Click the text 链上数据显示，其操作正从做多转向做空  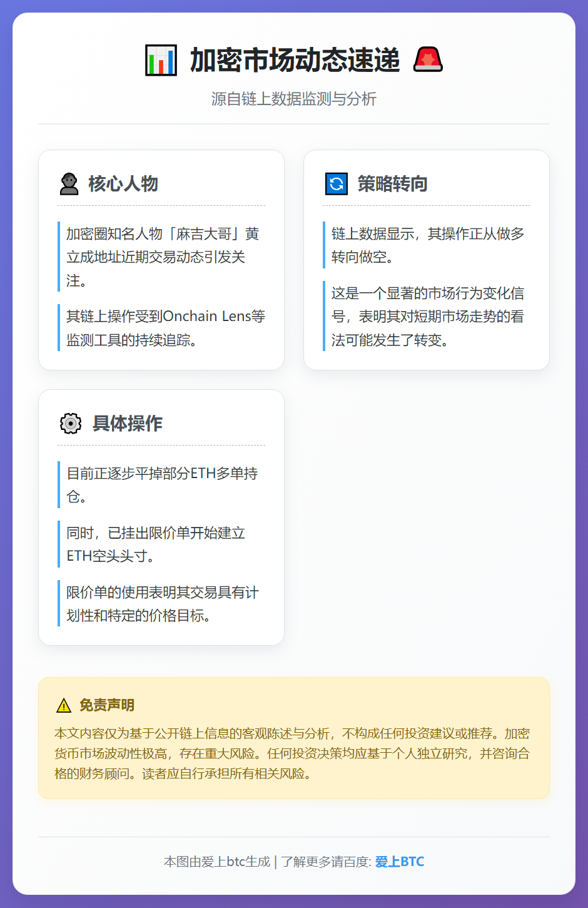click(x=428, y=245)
